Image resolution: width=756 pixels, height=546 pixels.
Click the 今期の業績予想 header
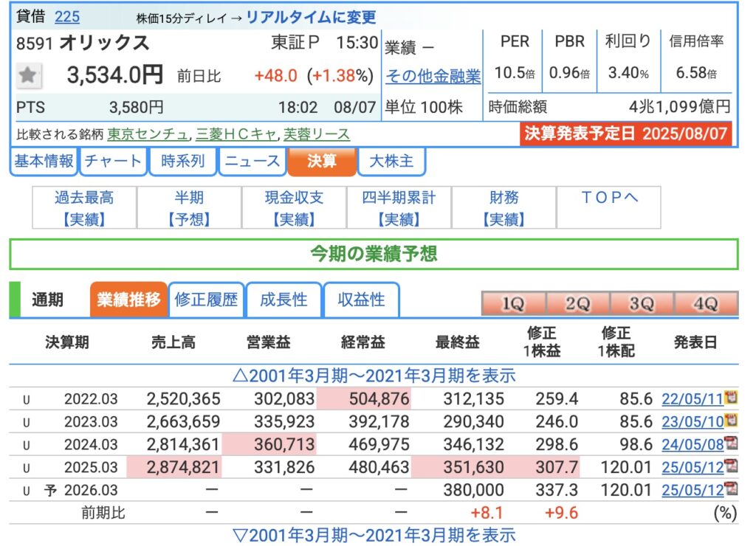374,254
